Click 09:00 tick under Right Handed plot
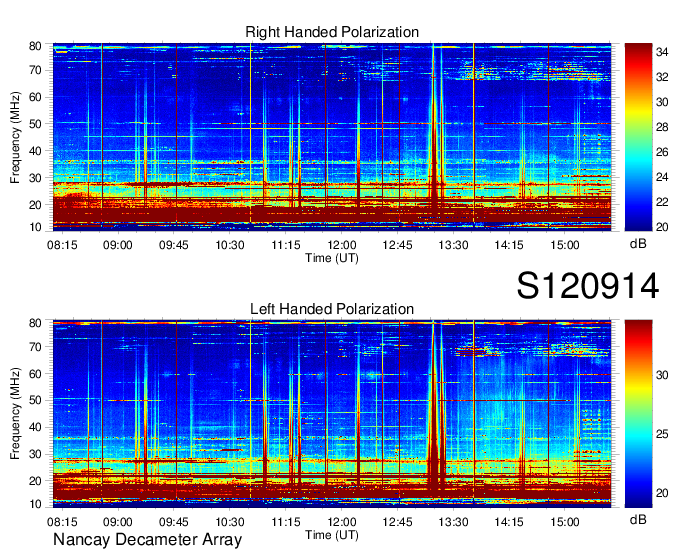The width and height of the screenshot is (680, 552). pyautogui.click(x=118, y=245)
